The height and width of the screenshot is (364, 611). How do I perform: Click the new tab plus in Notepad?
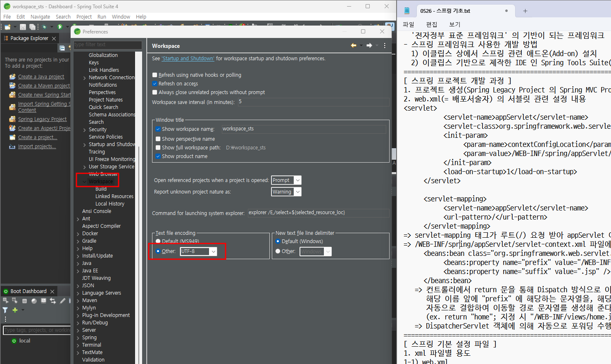(x=525, y=11)
